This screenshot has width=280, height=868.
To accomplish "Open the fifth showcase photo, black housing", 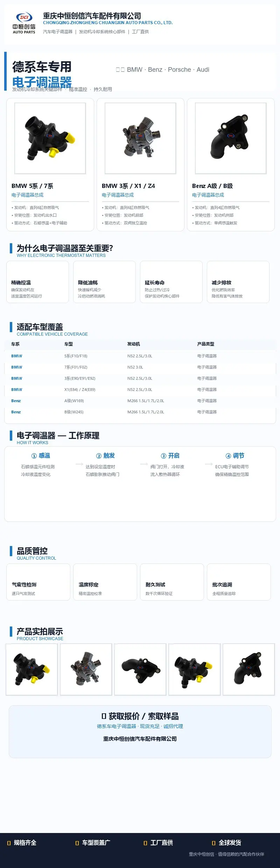I will (x=249, y=669).
